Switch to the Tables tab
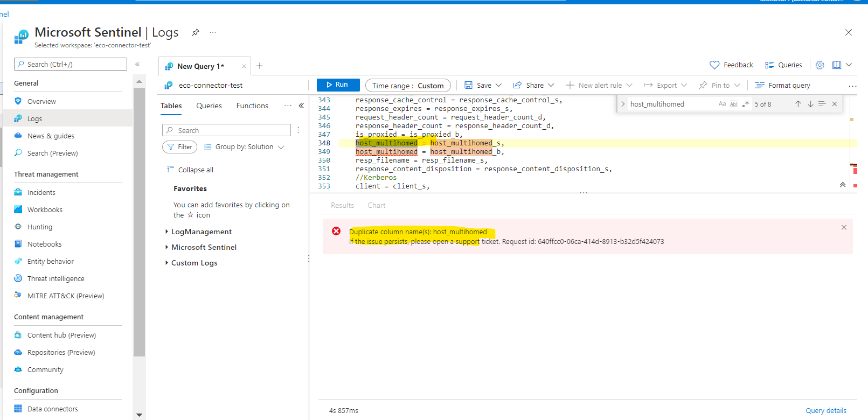The height and width of the screenshot is (420, 868). tap(171, 106)
